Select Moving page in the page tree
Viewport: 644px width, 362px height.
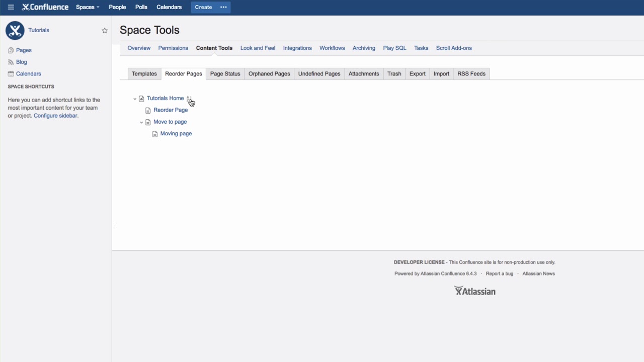[176, 133]
